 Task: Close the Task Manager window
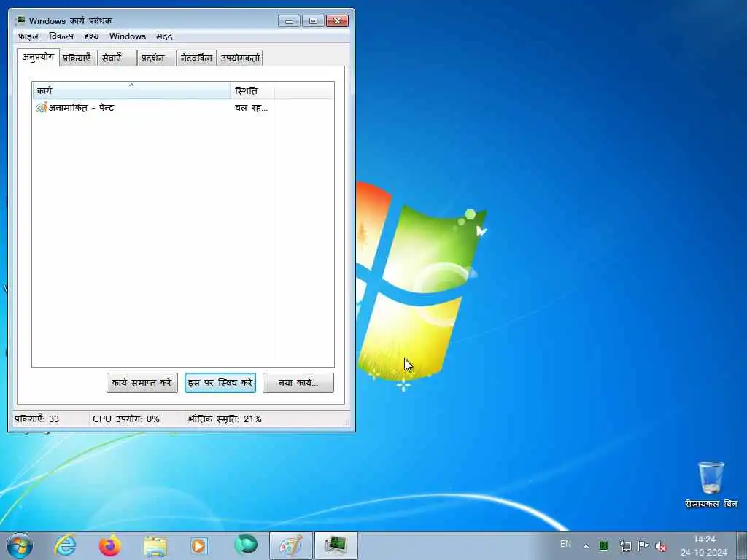[337, 21]
